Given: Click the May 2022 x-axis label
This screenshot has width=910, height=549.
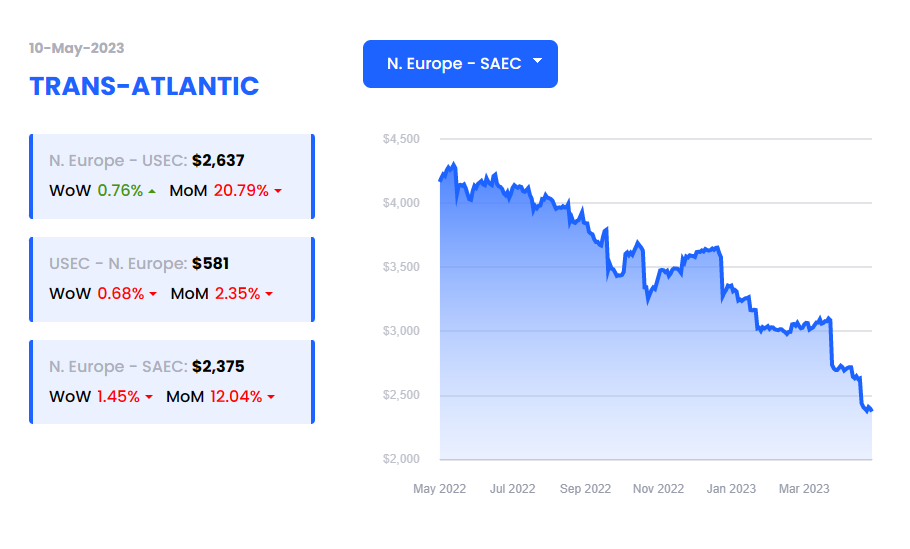Looking at the screenshot, I should [439, 489].
